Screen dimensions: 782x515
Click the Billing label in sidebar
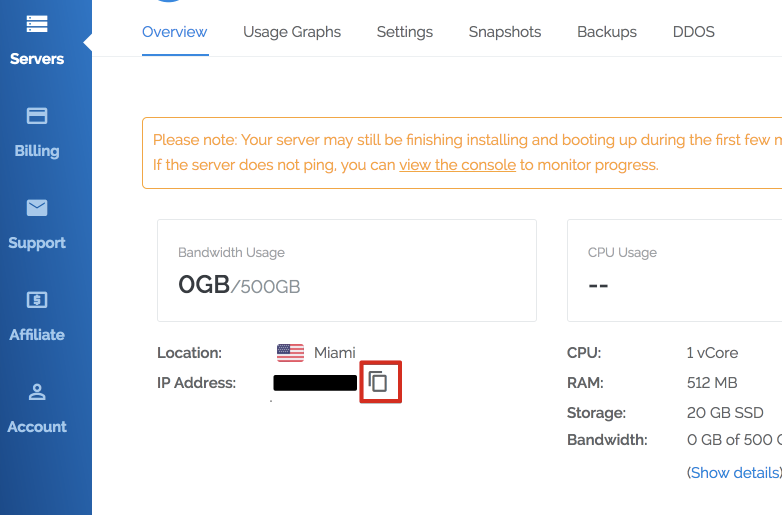(37, 151)
